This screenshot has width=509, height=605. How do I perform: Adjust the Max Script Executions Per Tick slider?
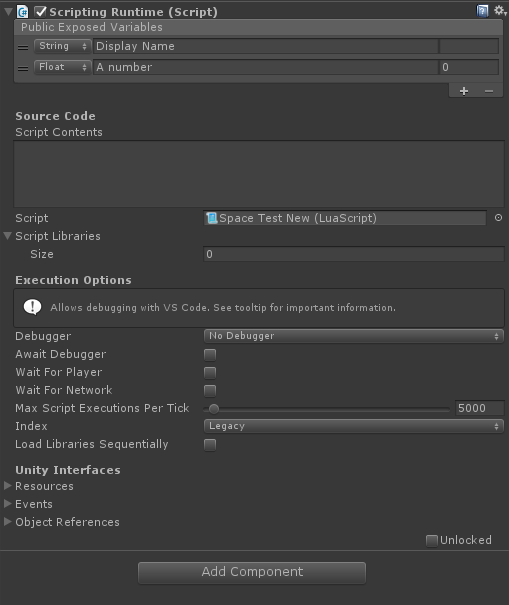326,409
